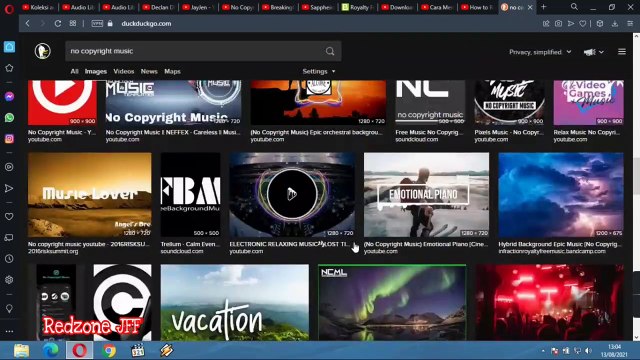Open the Flow arrow icon in sidebar
640x360 pixels.
coord(9,188)
